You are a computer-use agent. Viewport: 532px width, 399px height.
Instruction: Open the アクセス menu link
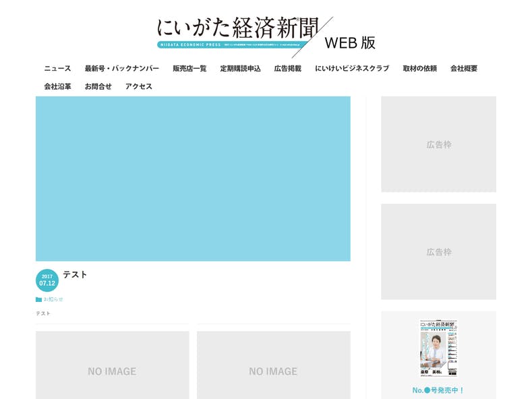coord(139,86)
